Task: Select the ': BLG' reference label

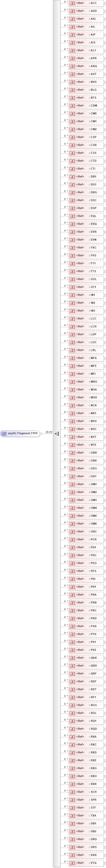Action: click(93, 90)
